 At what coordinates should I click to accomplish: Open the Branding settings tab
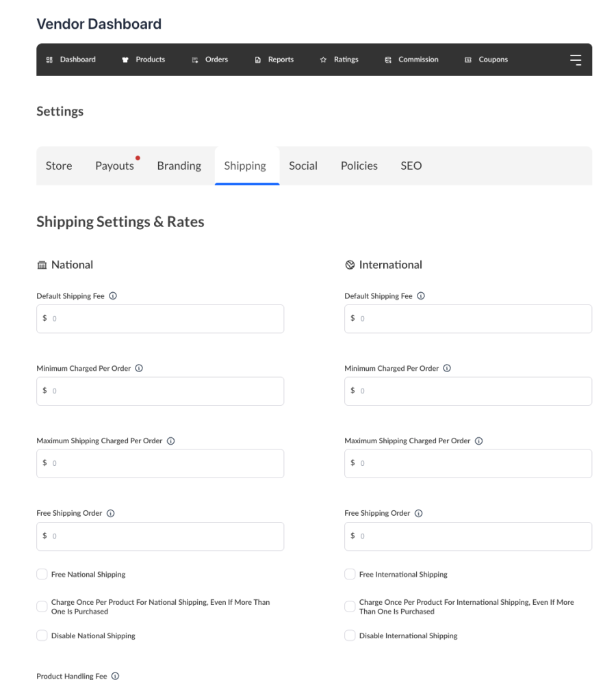179,166
